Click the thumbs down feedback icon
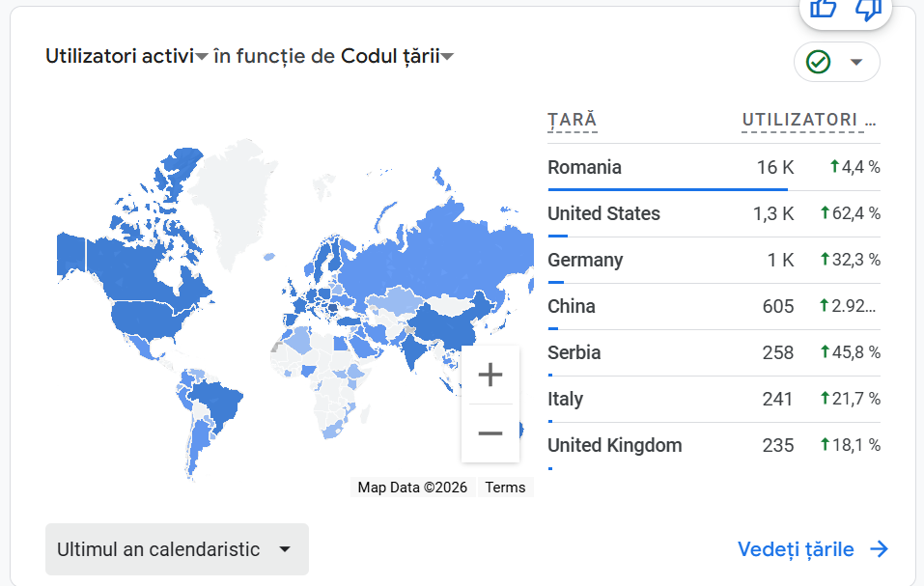The height and width of the screenshot is (586, 924). (868, 8)
